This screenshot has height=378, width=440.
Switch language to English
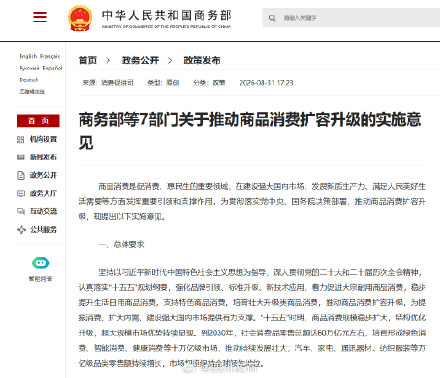coord(28,56)
